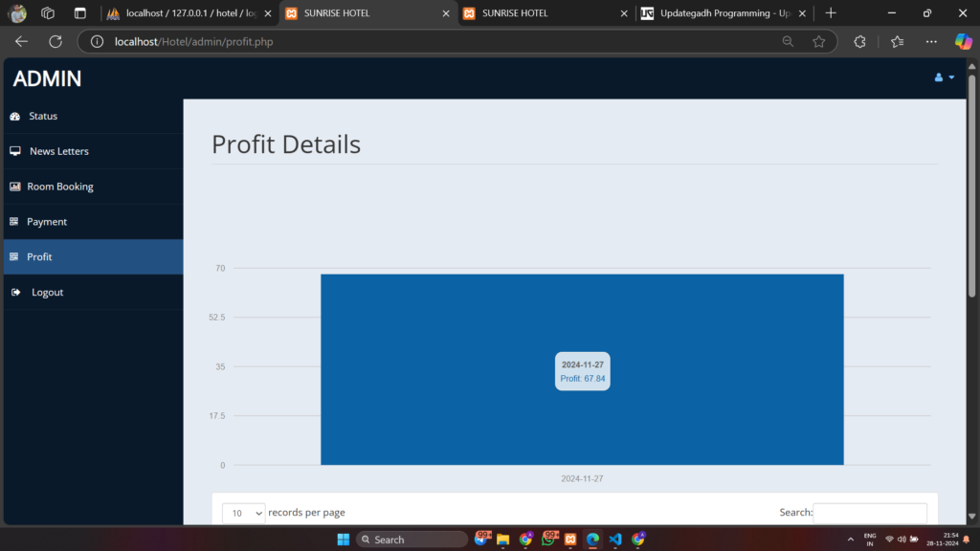
Task: Open a new browser tab
Action: coord(831,13)
